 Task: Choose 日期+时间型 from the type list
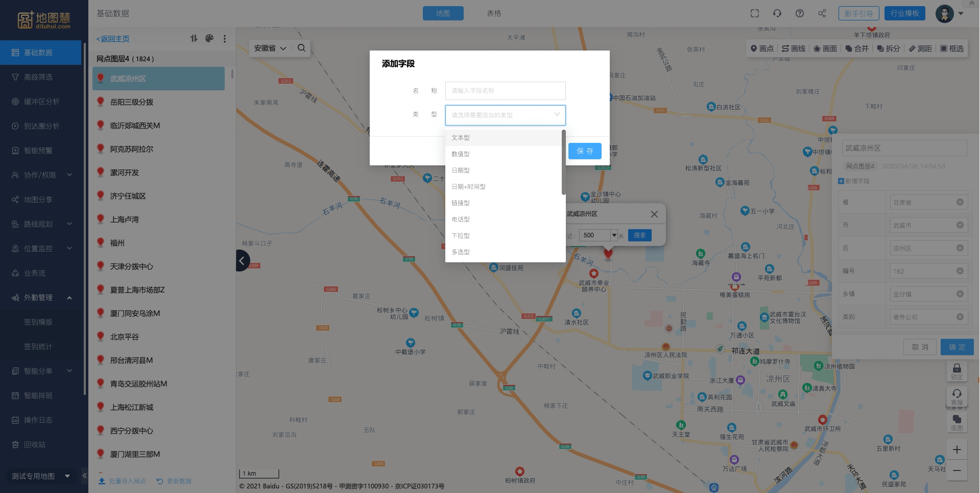coord(503,187)
